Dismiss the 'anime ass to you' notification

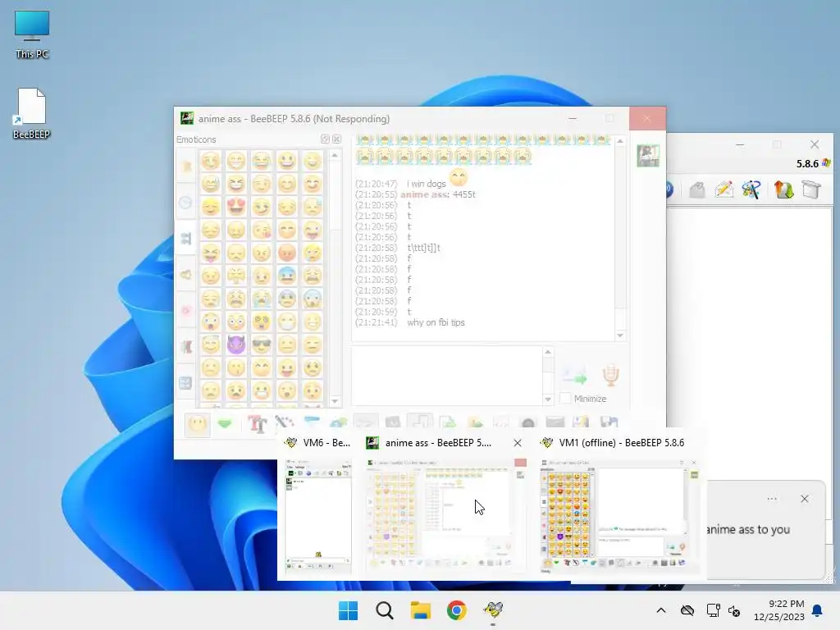[805, 499]
